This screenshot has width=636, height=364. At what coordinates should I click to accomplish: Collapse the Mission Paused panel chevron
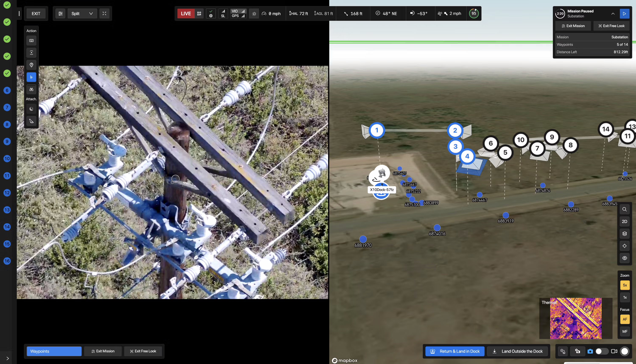coord(613,14)
